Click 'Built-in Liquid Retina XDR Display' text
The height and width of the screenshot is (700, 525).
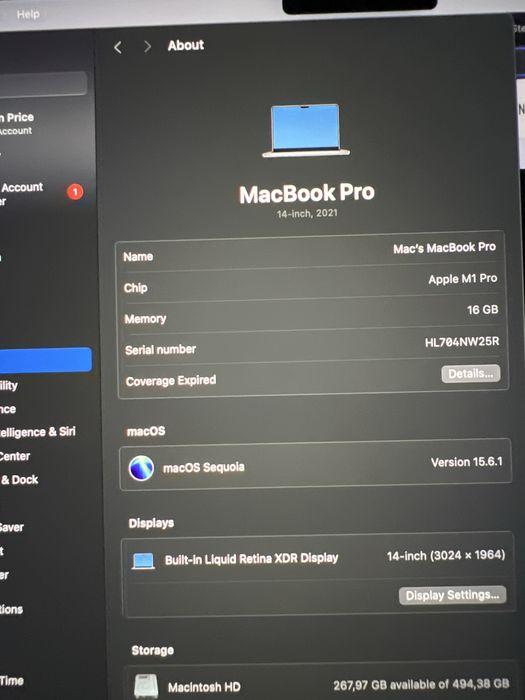[251, 559]
